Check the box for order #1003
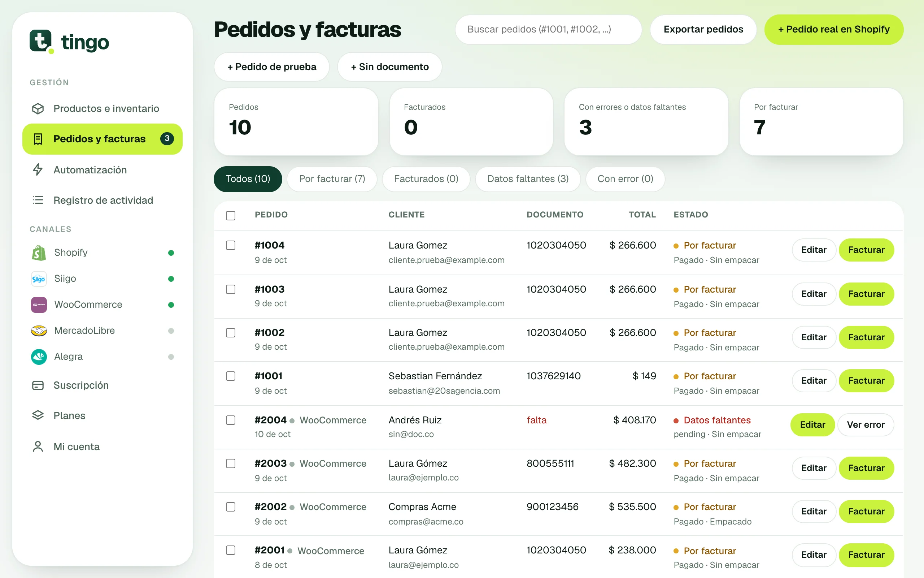The image size is (924, 578). 231,289
